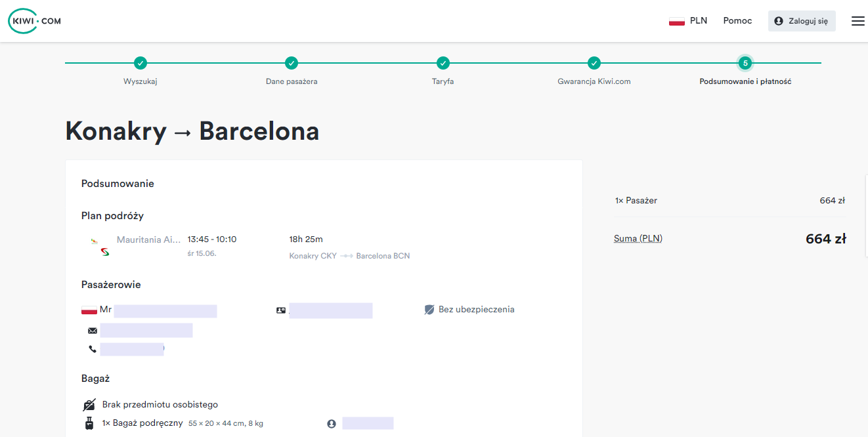
Task: Go back to the Wyszukaj step
Action: coord(141,81)
